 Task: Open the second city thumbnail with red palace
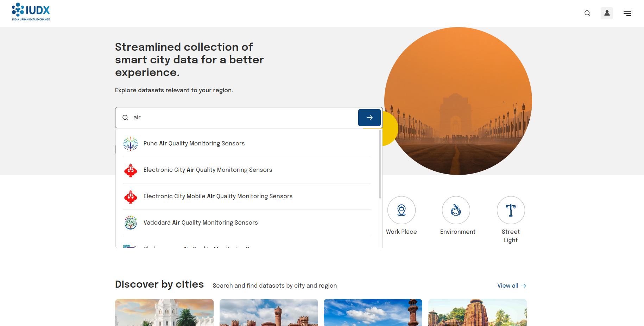(x=269, y=312)
